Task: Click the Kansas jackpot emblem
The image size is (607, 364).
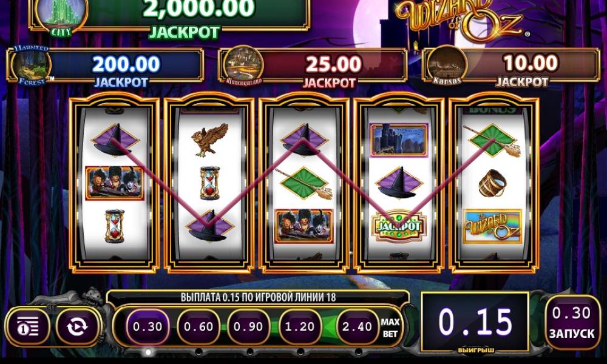Action: pos(447,64)
